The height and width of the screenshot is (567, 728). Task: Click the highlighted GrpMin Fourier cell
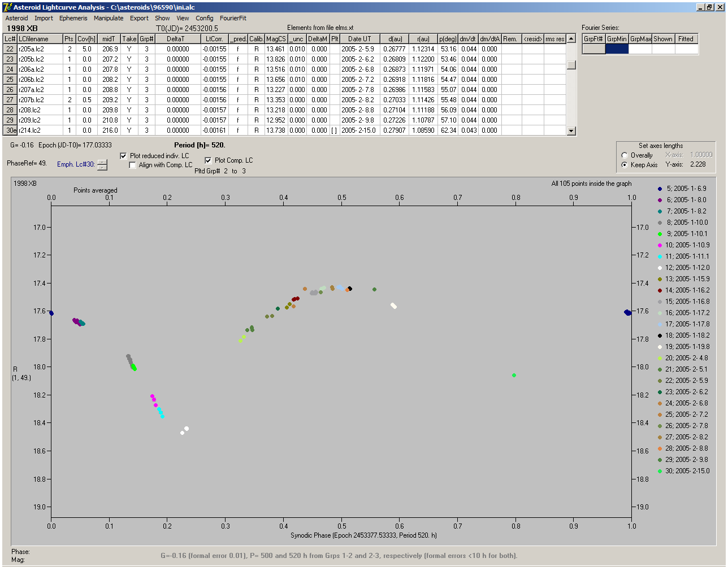[x=617, y=49]
